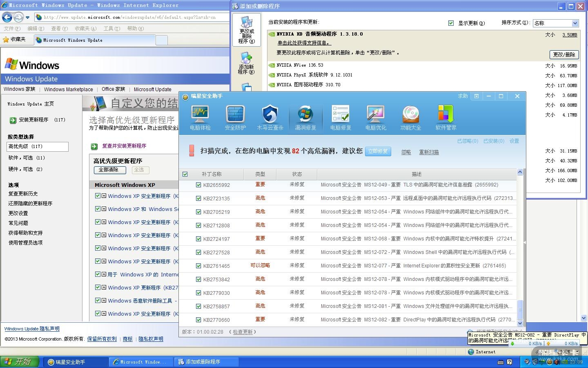Click the 重新扫描 rescan link
The image size is (588, 368).
tap(429, 152)
